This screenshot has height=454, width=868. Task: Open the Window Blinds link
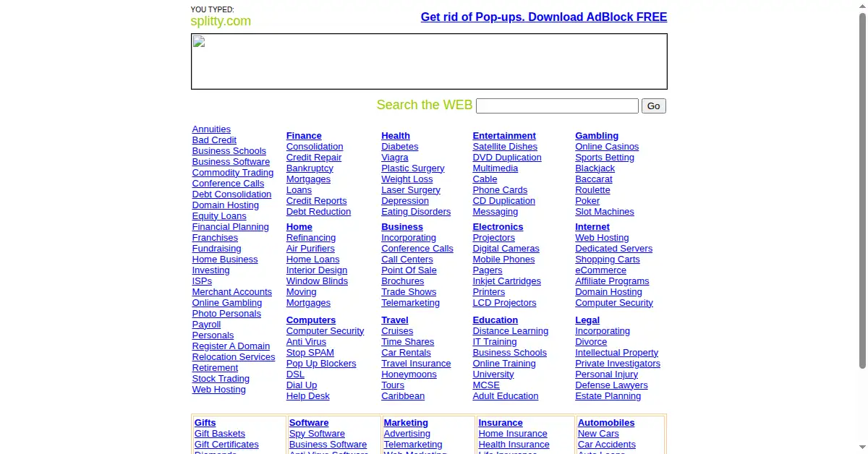point(317,281)
